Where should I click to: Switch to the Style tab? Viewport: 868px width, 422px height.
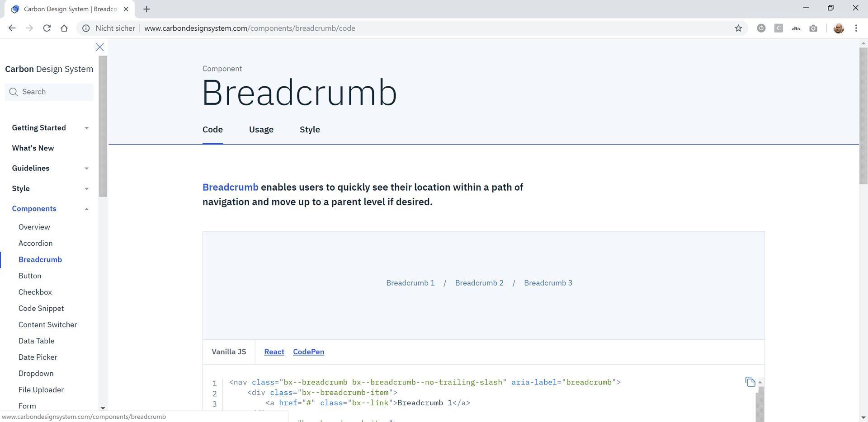point(310,130)
